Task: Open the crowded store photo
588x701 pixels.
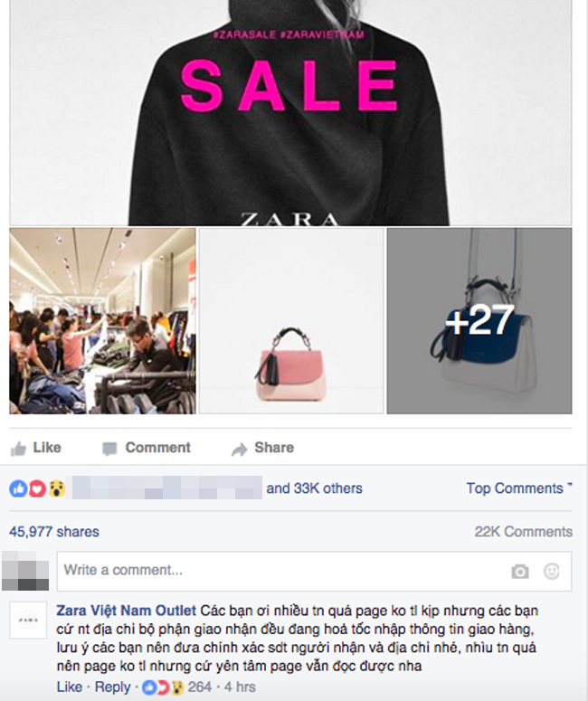Action: [x=102, y=320]
